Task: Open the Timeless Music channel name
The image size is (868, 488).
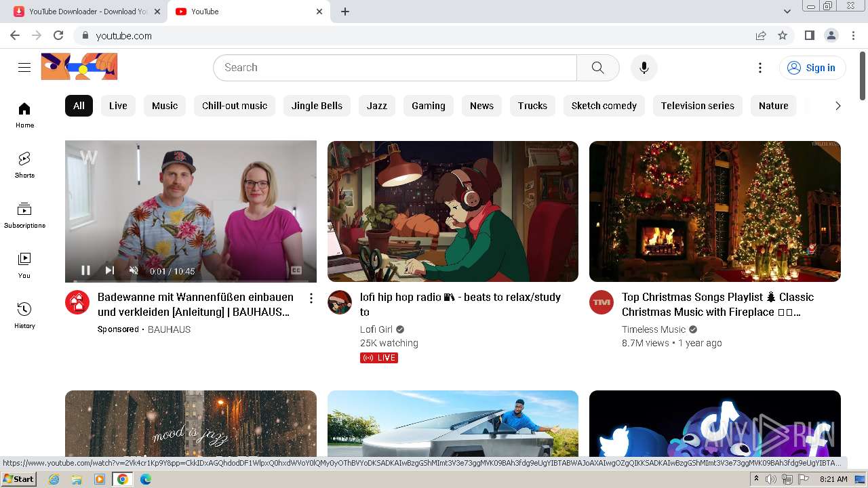Action: pyautogui.click(x=654, y=329)
